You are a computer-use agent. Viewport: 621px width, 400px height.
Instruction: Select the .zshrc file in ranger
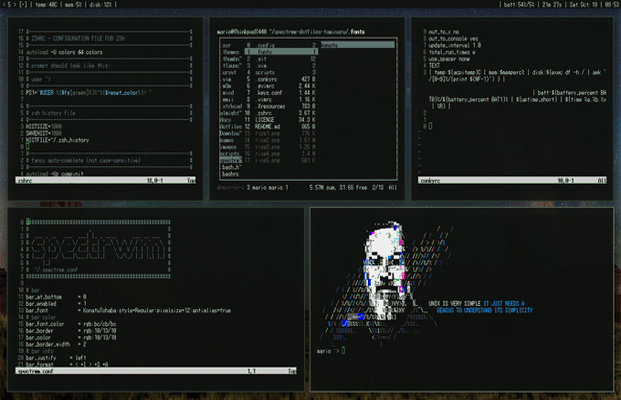pyautogui.click(x=281, y=113)
